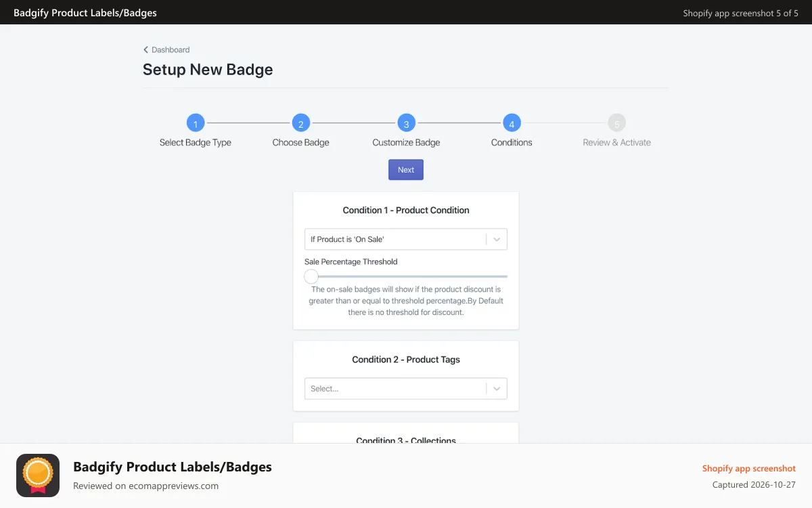Select step 3 circle, Customize Badge
Image resolution: width=812 pixels, height=508 pixels.
(406, 123)
